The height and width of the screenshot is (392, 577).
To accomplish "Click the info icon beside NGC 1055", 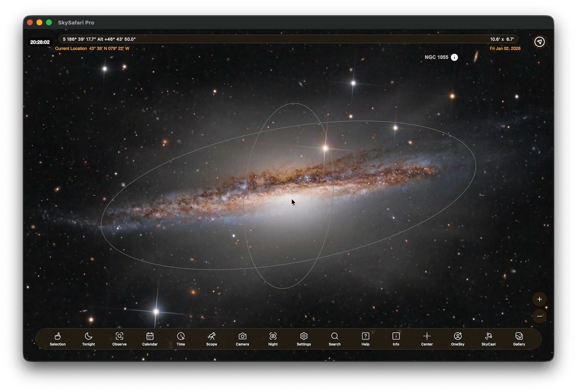I will coord(454,57).
